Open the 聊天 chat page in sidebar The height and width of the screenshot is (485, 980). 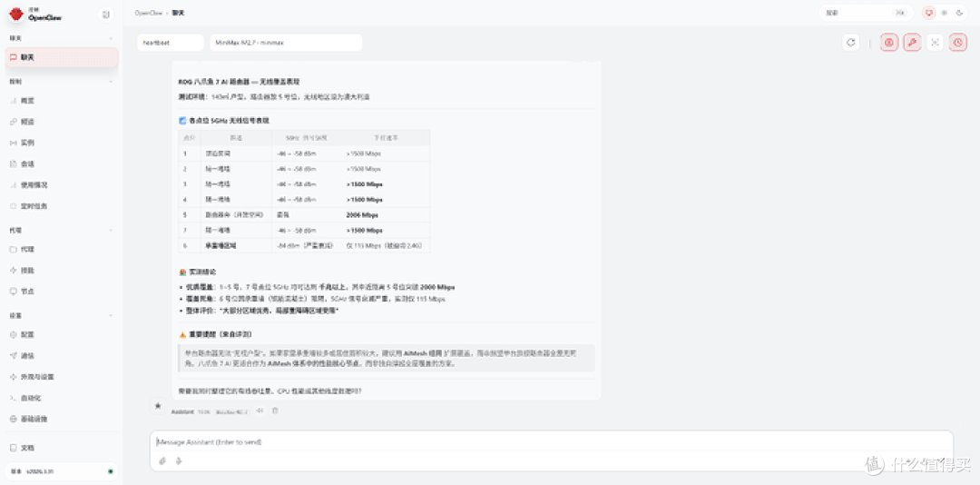(x=62, y=57)
